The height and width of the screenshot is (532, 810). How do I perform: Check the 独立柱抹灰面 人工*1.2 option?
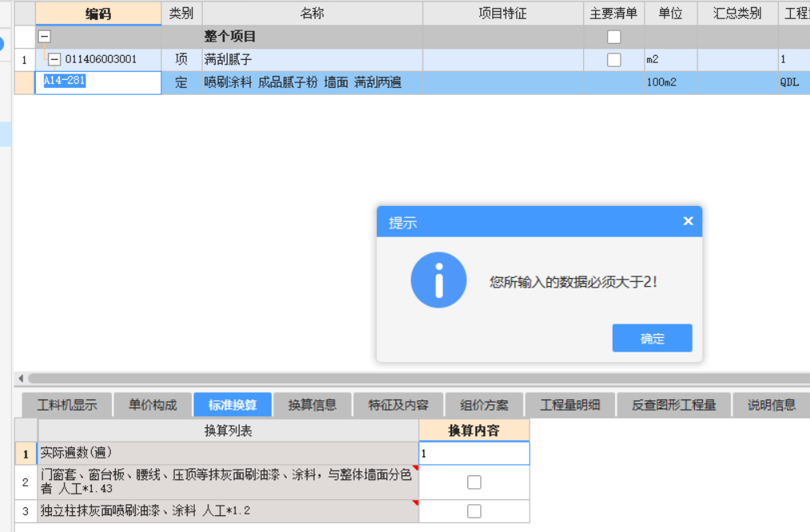474,510
